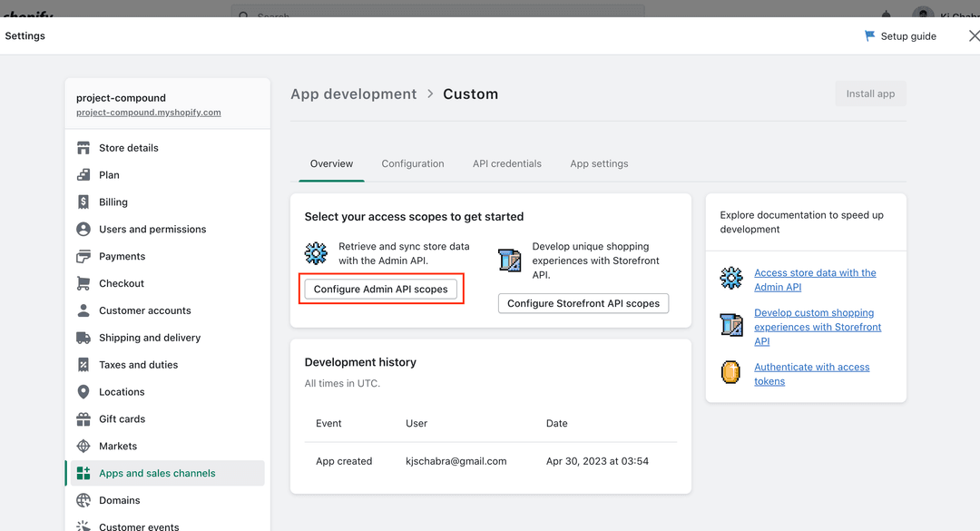Click the Gift cards present icon
The image size is (980, 531).
click(83, 419)
